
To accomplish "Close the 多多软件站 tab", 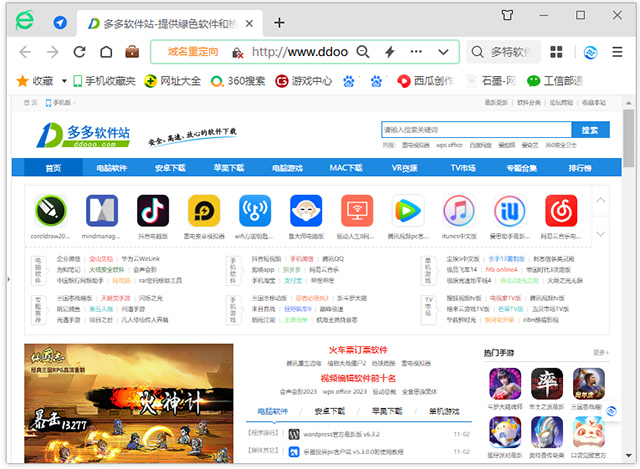I will tap(249, 24).
